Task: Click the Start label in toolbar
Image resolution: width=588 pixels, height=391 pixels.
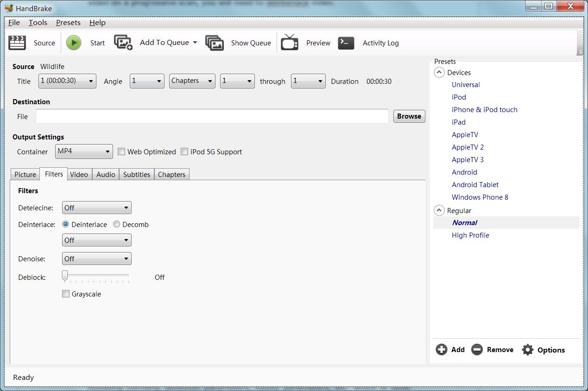Action: (97, 43)
